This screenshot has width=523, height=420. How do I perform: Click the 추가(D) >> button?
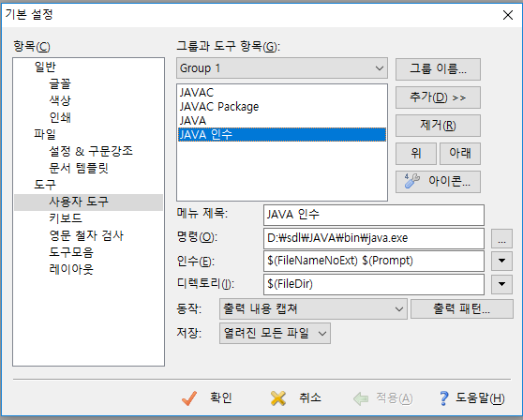click(x=438, y=97)
